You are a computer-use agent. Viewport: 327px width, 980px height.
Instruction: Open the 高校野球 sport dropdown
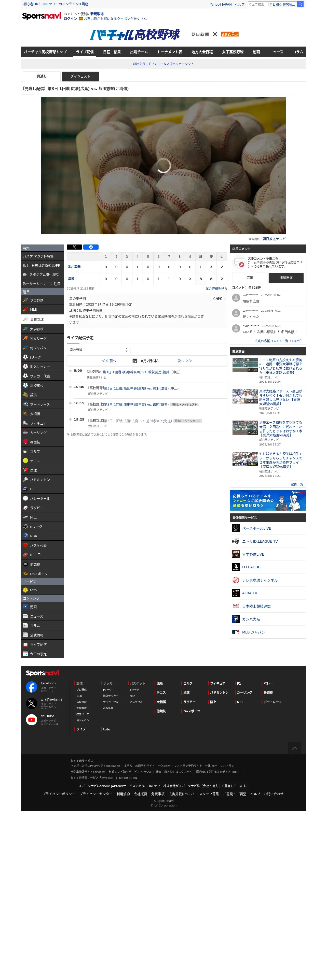click(99, 350)
